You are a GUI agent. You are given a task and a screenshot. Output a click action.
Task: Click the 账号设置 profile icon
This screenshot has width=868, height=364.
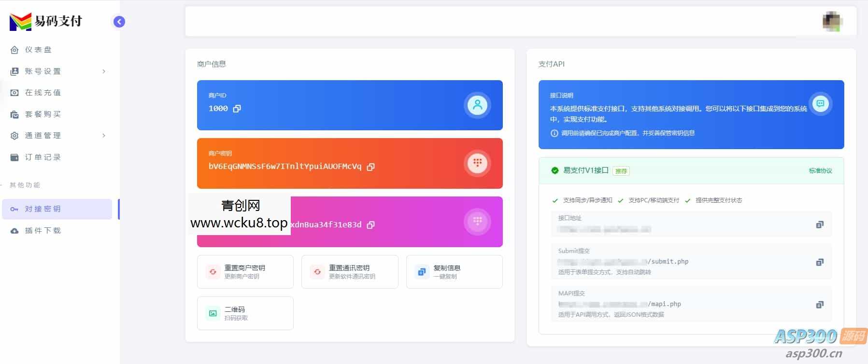tap(14, 71)
